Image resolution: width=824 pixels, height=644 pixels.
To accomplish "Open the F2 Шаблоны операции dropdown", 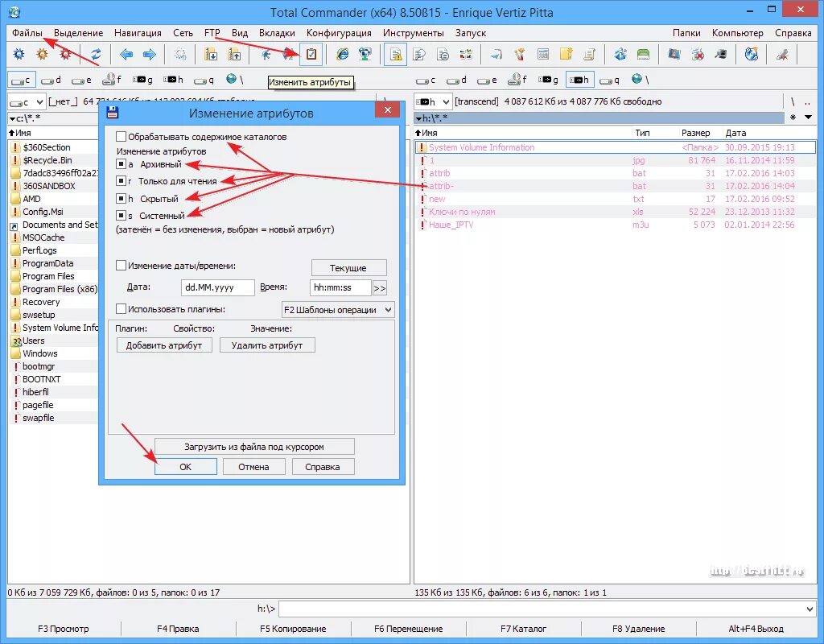I will (x=338, y=310).
